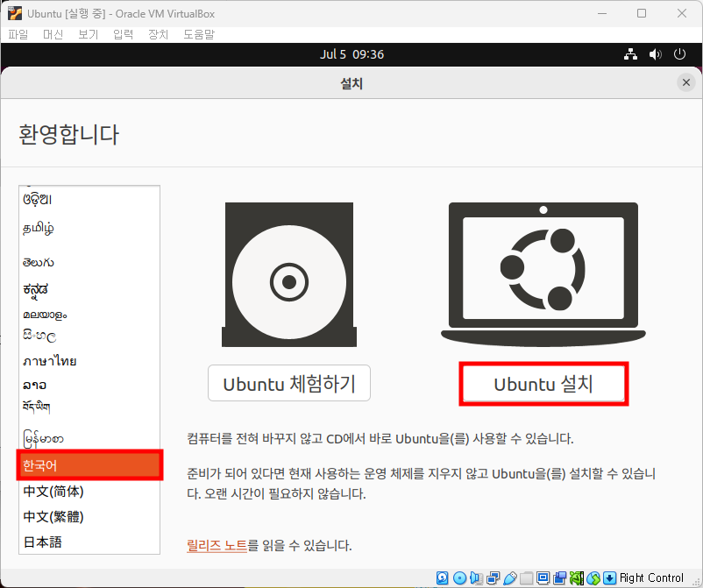
Task: Select 한국어 in the language list
Action: [x=89, y=465]
